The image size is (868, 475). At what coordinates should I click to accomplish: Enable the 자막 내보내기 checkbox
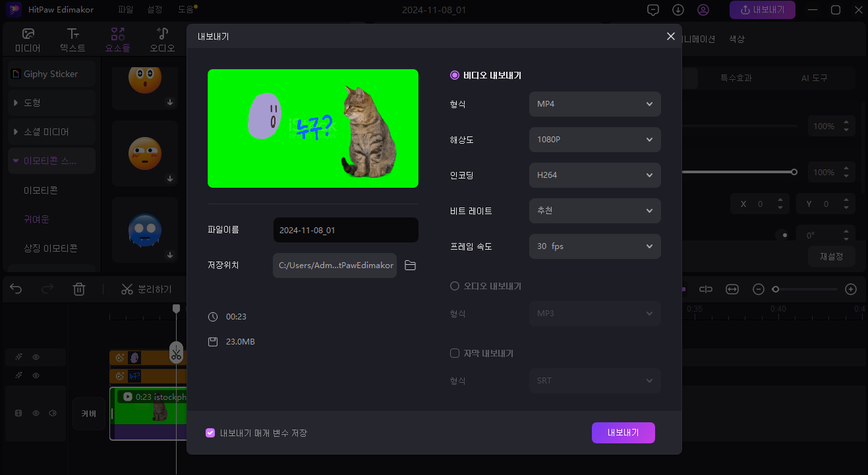pyautogui.click(x=454, y=353)
